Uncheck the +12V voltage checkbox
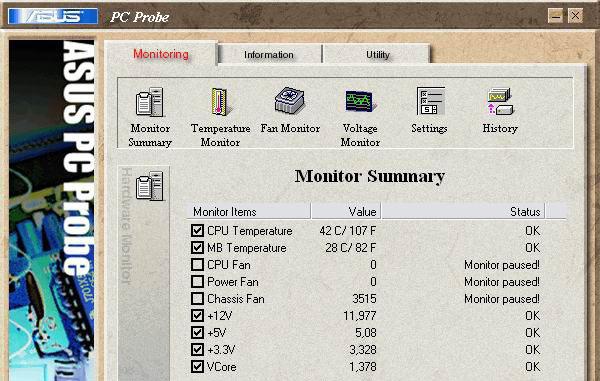Image resolution: width=600 pixels, height=381 pixels. 197,316
